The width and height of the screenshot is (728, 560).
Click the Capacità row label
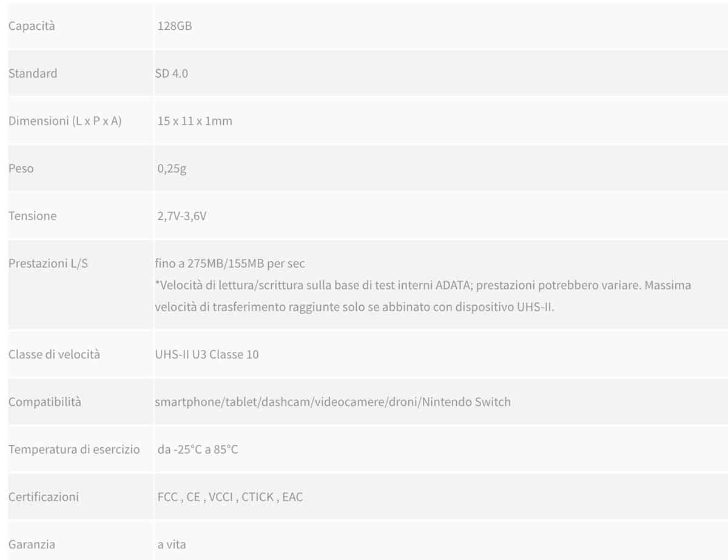click(x=32, y=26)
